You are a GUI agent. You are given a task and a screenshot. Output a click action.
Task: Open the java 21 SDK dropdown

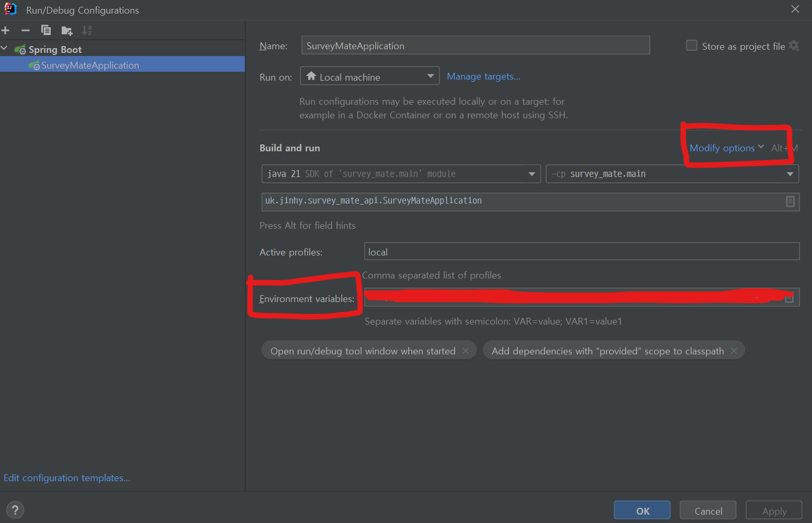(401, 174)
